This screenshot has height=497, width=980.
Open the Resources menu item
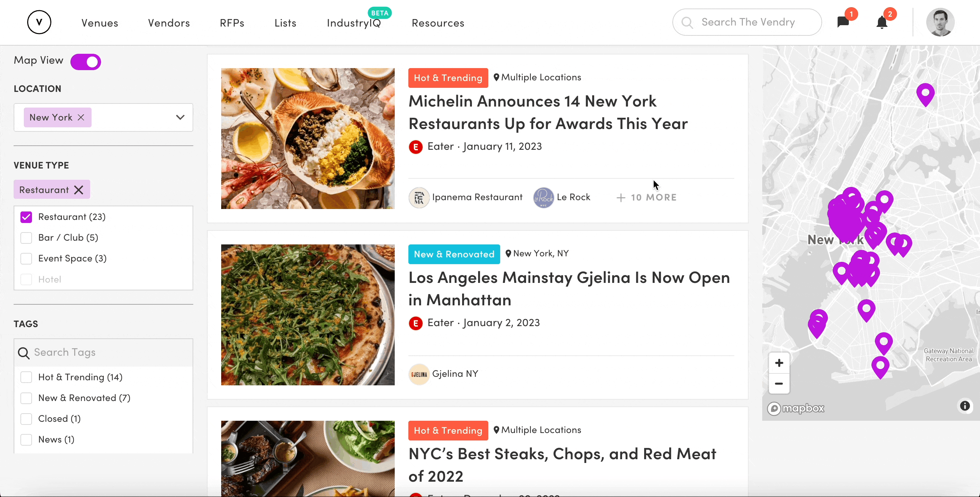tap(438, 23)
